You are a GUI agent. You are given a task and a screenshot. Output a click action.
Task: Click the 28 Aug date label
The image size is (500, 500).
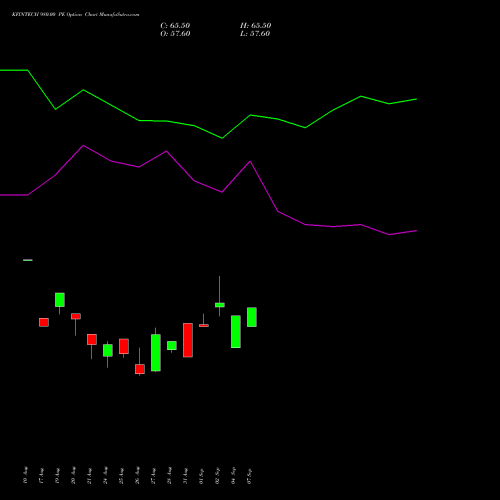tap(169, 476)
